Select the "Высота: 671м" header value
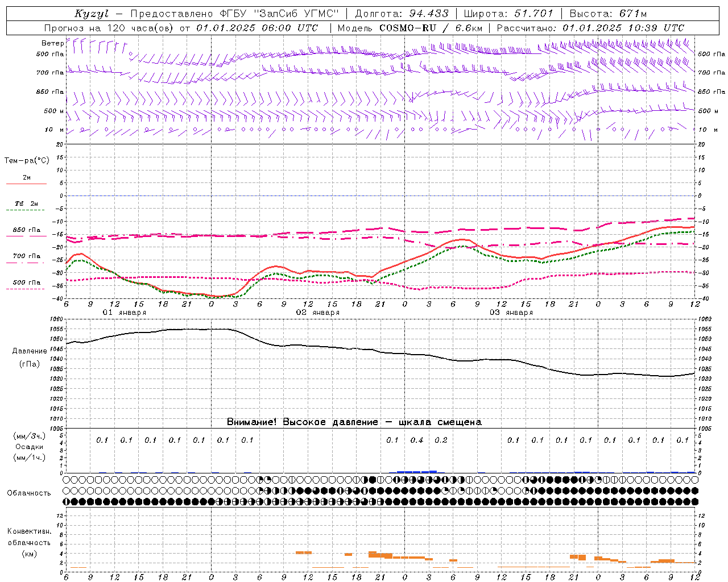728x582 pixels. [x=607, y=14]
